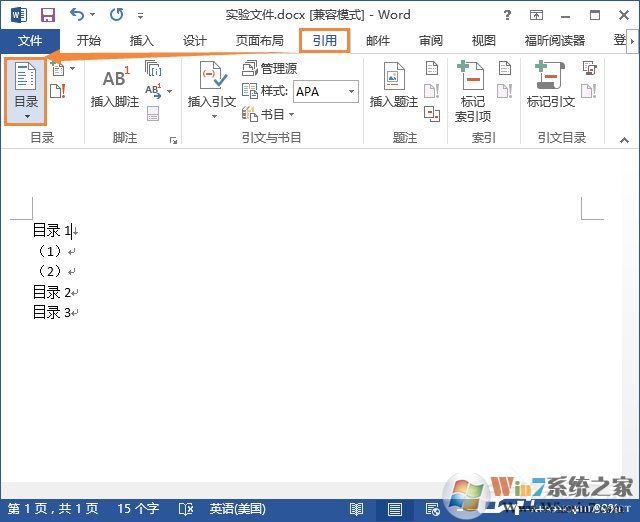Click the proofing check icon in status bar

click(185, 509)
